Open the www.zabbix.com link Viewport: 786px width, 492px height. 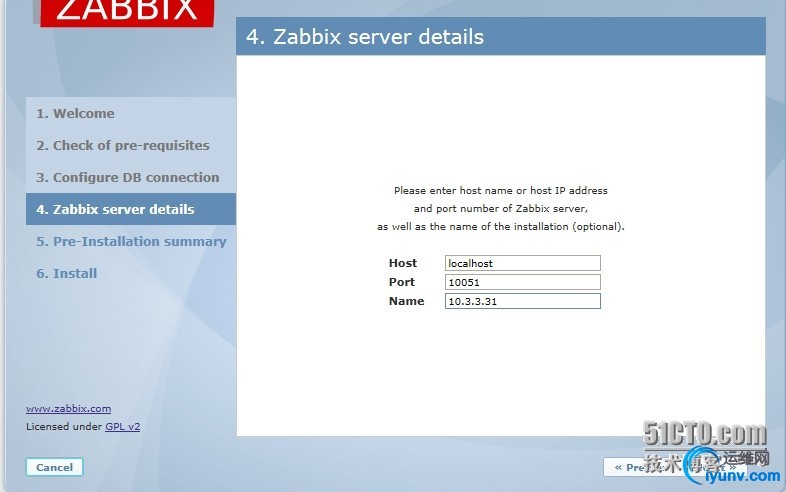pos(69,409)
